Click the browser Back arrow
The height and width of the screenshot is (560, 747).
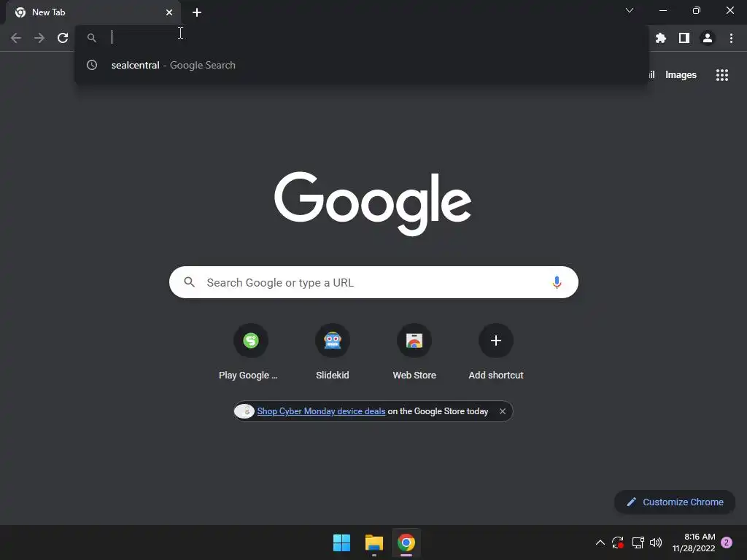click(x=16, y=38)
